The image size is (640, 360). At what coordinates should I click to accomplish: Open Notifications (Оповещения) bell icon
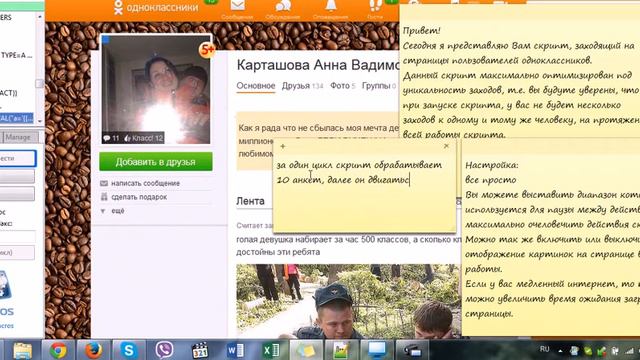click(331, 6)
